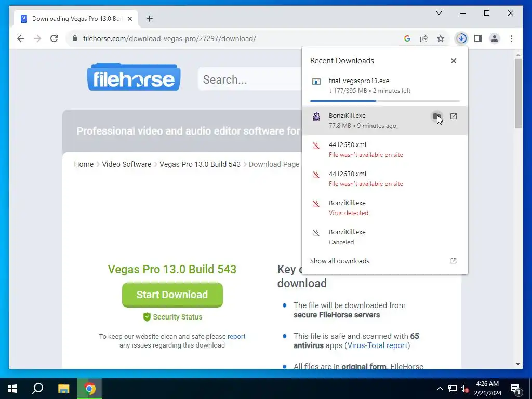Show BonziKill.exe in folder
The image size is (532, 399).
coord(436,116)
